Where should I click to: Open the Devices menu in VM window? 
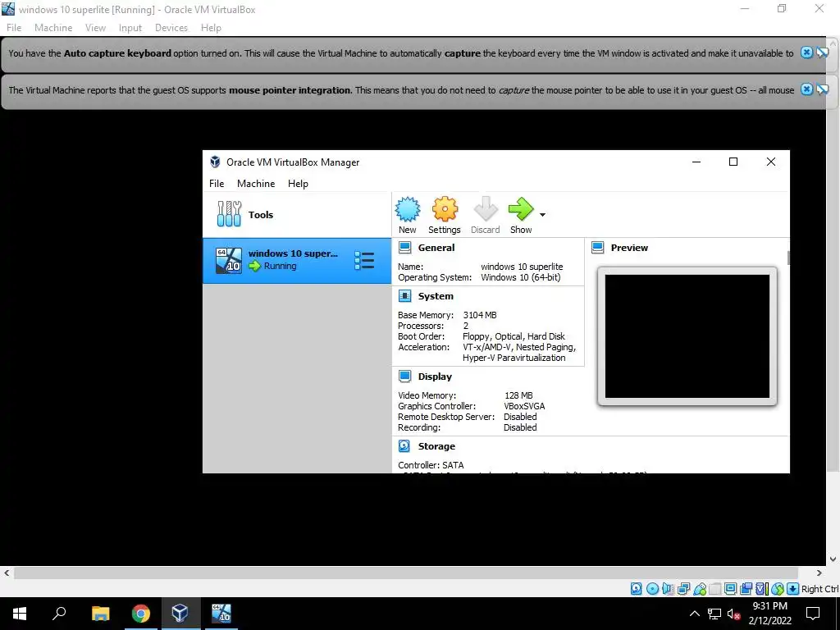171,28
